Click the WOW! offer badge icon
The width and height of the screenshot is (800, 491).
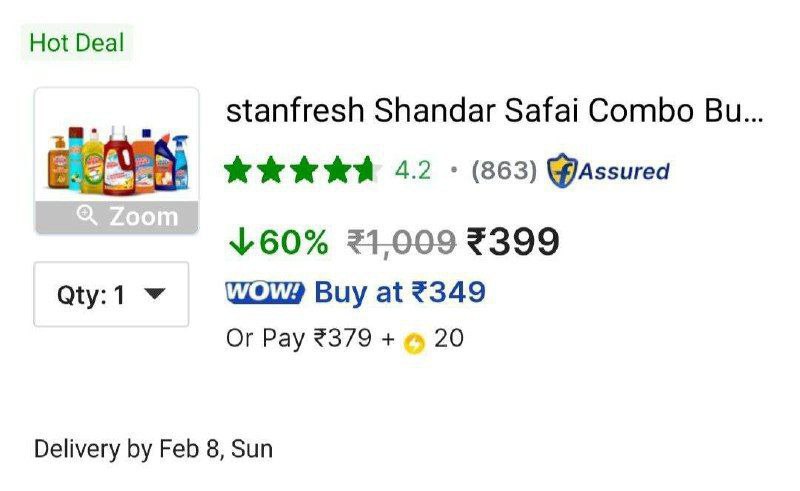pos(265,292)
